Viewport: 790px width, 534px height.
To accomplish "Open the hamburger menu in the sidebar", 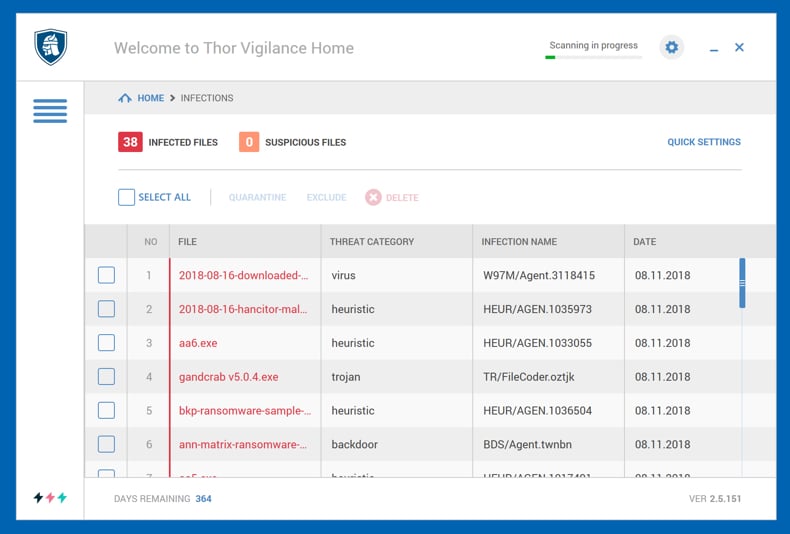I will pos(50,111).
